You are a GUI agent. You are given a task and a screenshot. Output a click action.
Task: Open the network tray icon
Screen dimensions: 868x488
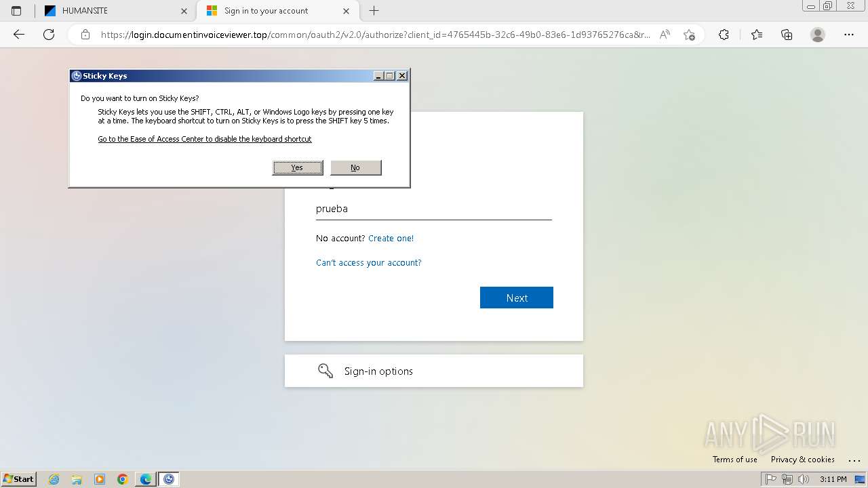tap(787, 479)
